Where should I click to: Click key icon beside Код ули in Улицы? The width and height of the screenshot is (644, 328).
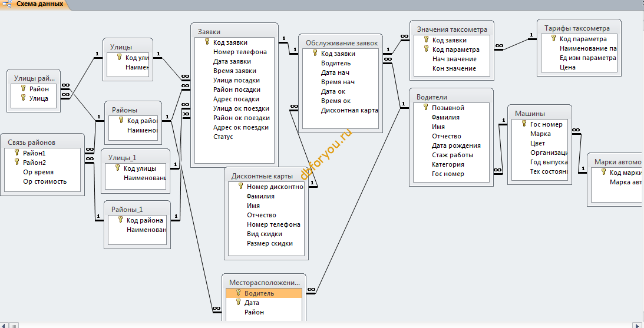tap(120, 58)
